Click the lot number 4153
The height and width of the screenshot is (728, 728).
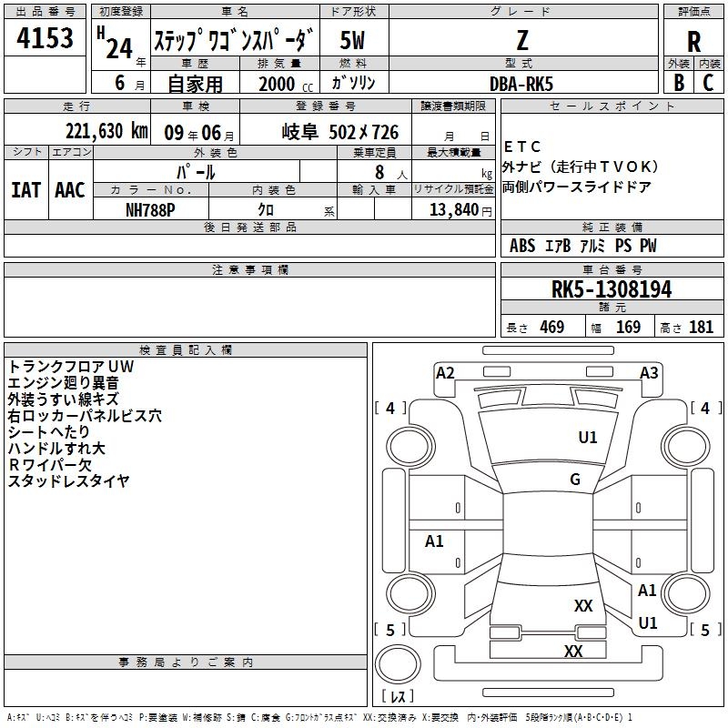(x=45, y=37)
